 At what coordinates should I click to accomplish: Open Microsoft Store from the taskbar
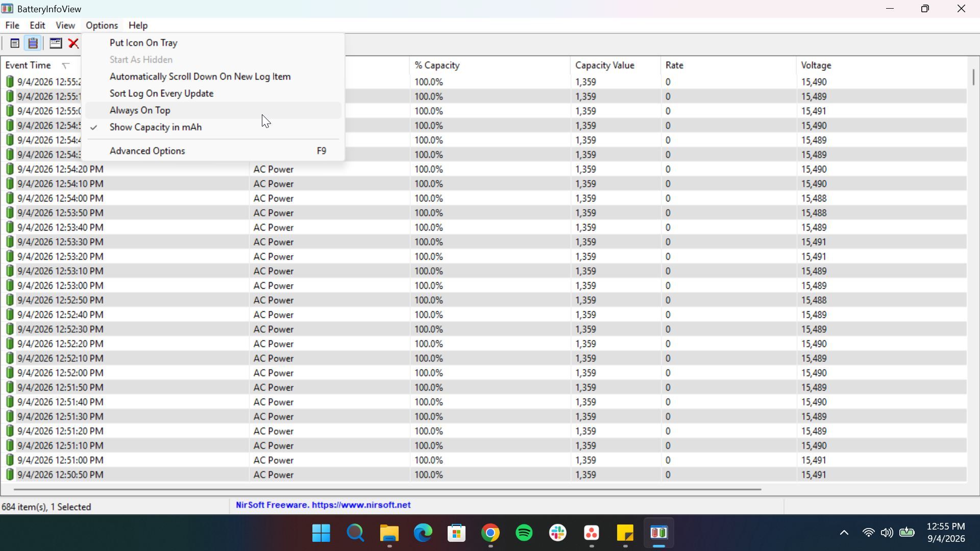pos(456,534)
